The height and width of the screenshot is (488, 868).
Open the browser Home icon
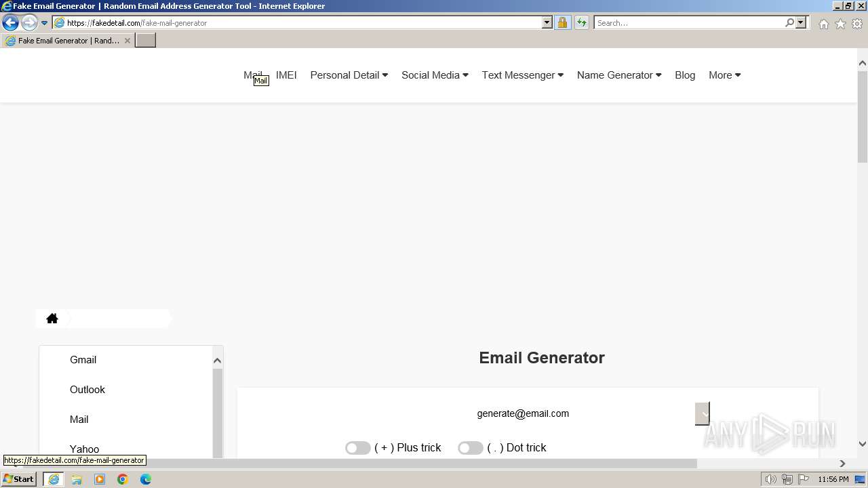pyautogui.click(x=823, y=24)
